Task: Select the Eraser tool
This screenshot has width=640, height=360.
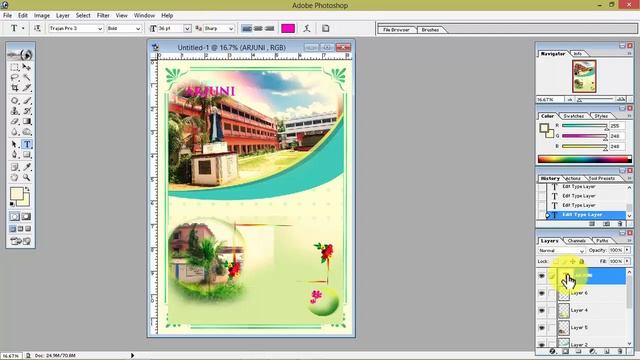Action: [15, 121]
